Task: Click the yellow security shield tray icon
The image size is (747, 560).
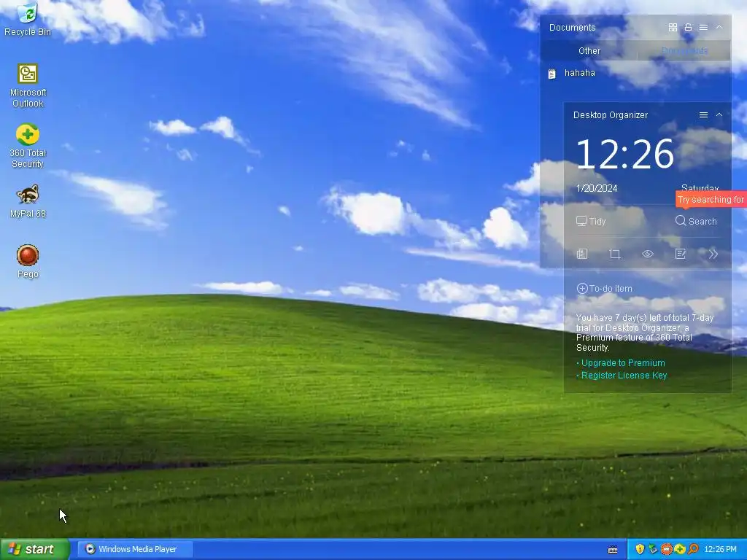Action: [640, 549]
